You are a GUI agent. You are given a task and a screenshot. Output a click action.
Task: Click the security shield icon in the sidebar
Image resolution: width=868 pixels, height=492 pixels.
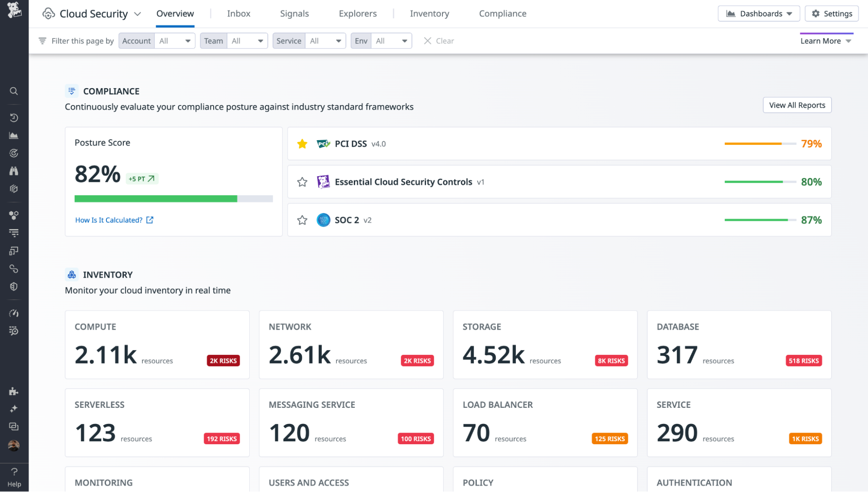pyautogui.click(x=14, y=286)
